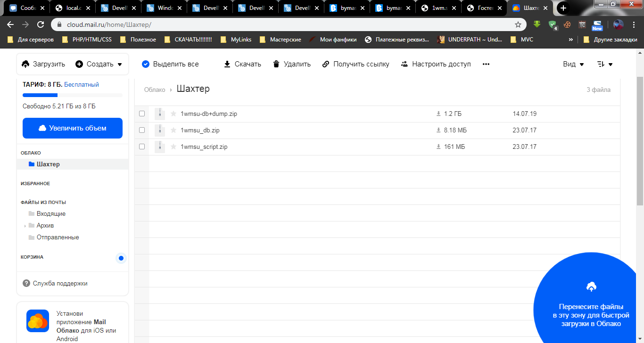Image resolution: width=644 pixels, height=343 pixels.
Task: Switch to the 1wm.s browser tab
Action: (438, 8)
